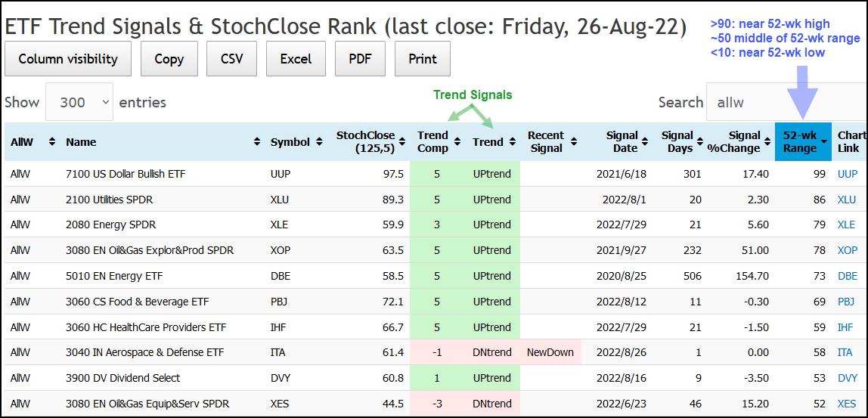Screen dimensions: 868x418
Task: Click the Search input field
Action: tap(783, 102)
